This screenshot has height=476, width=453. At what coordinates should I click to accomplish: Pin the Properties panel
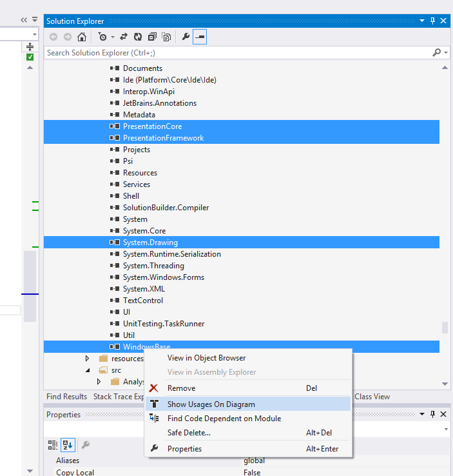(432, 414)
